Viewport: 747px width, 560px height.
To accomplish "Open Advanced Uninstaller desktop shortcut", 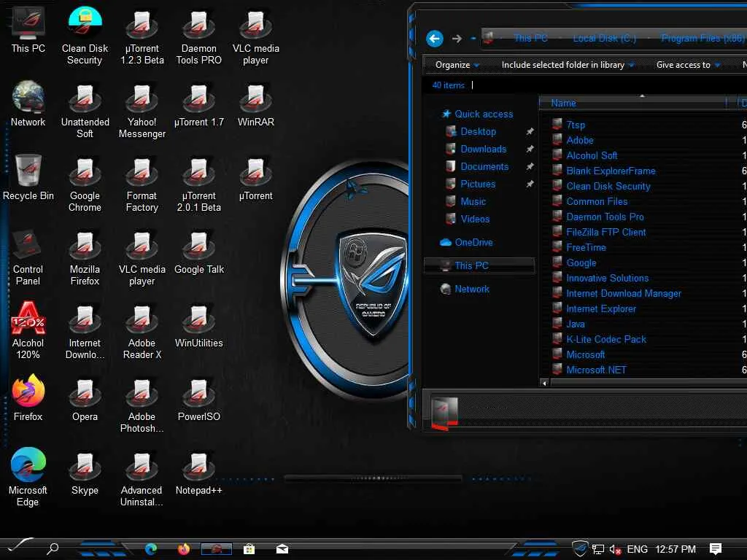I will point(142,480).
